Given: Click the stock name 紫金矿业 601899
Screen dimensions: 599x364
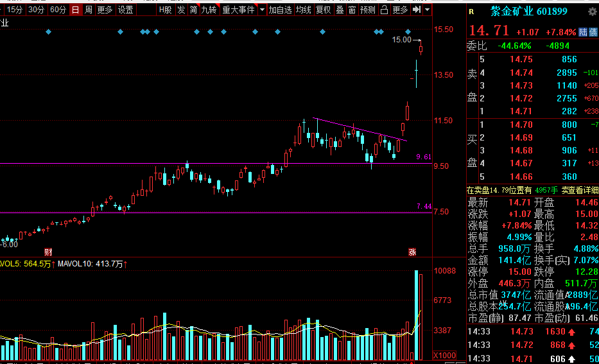Looking at the screenshot, I should click(529, 12).
